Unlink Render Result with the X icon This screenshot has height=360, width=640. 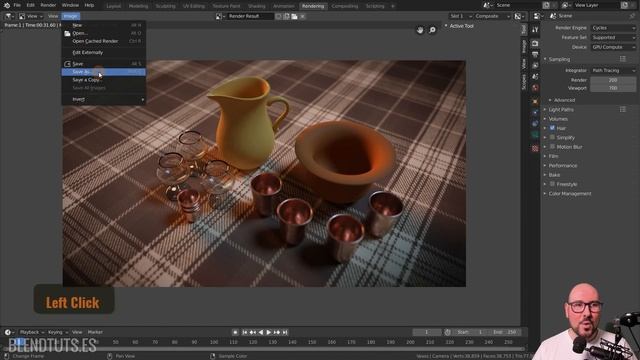tap(302, 16)
